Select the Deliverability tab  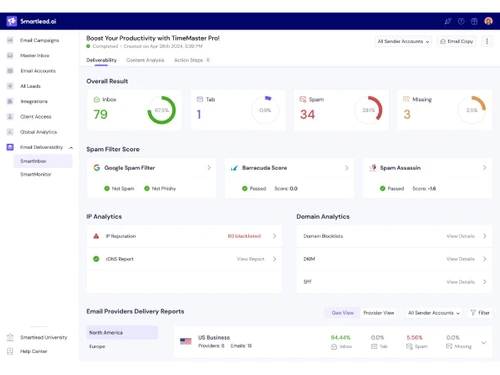tap(101, 60)
